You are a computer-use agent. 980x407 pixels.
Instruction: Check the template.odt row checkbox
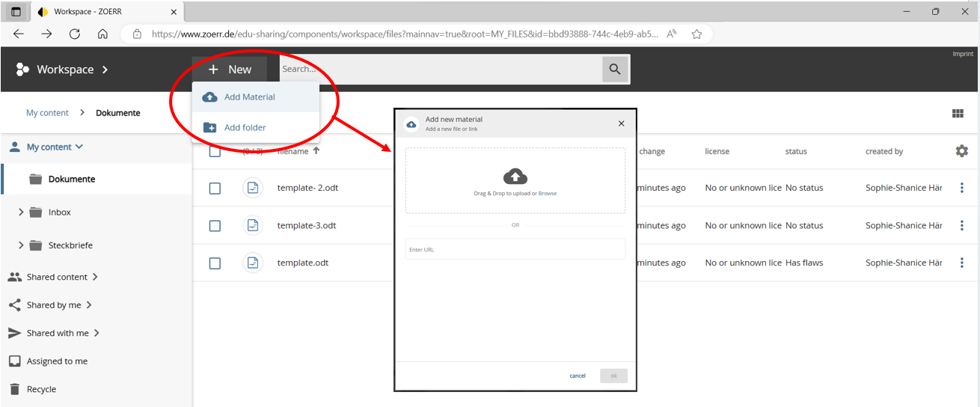pyautogui.click(x=215, y=263)
